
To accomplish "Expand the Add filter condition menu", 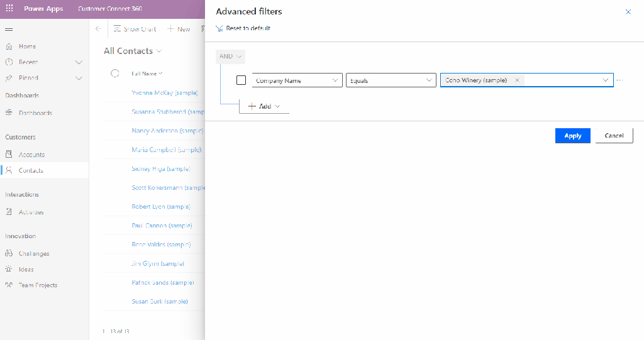I will pyautogui.click(x=264, y=106).
